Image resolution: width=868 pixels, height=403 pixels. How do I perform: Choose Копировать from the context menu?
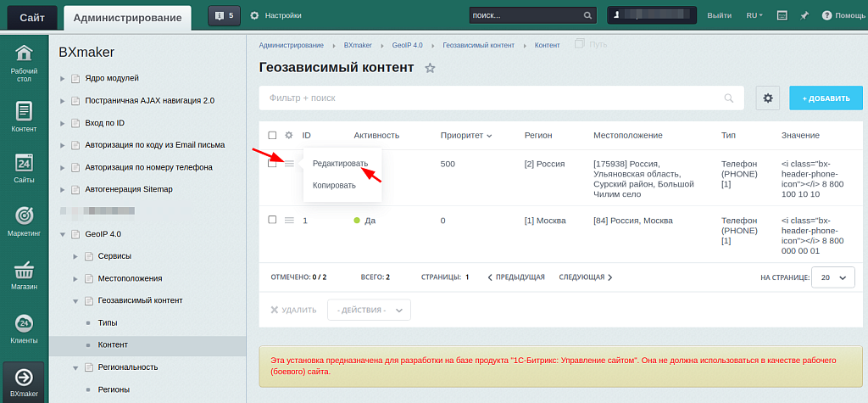coord(334,185)
